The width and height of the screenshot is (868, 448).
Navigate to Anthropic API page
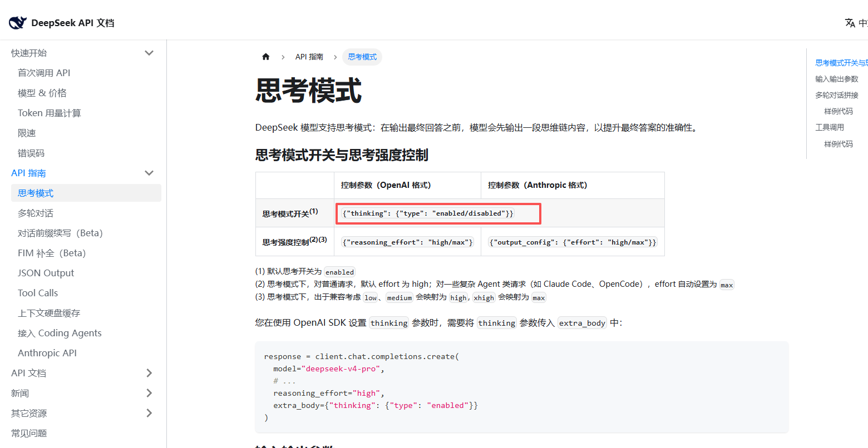point(47,353)
